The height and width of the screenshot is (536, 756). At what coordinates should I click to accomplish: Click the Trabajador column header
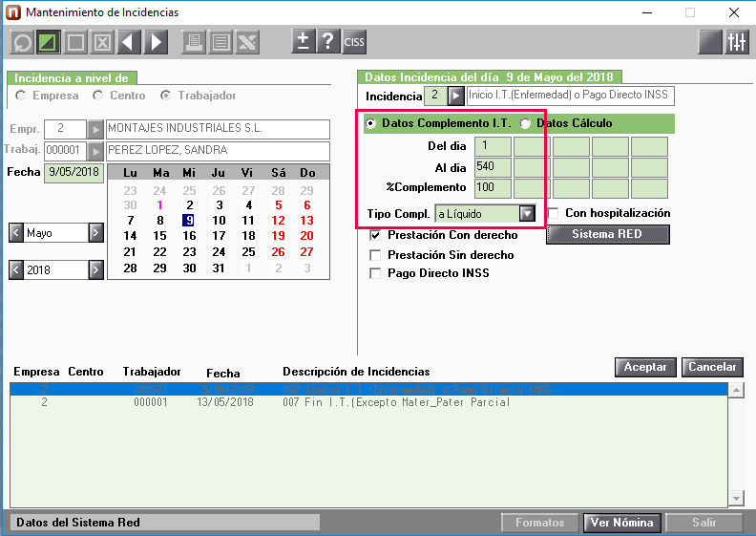[152, 372]
